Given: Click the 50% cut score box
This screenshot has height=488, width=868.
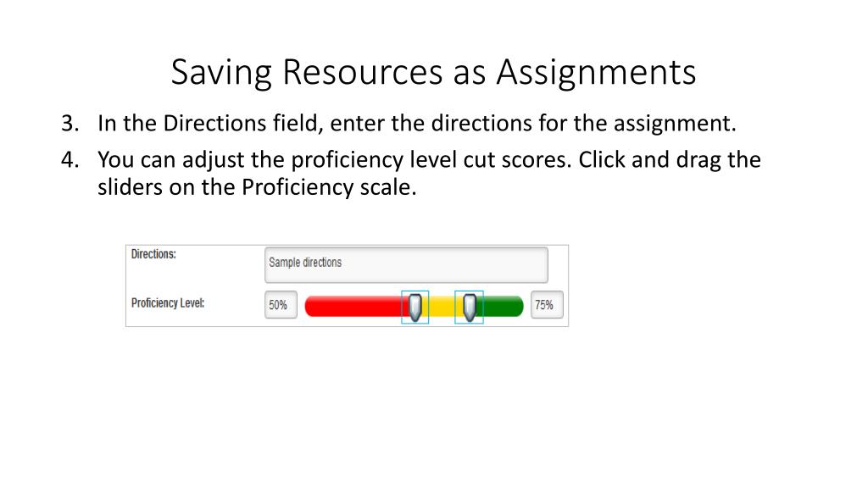Looking at the screenshot, I should pyautogui.click(x=281, y=305).
